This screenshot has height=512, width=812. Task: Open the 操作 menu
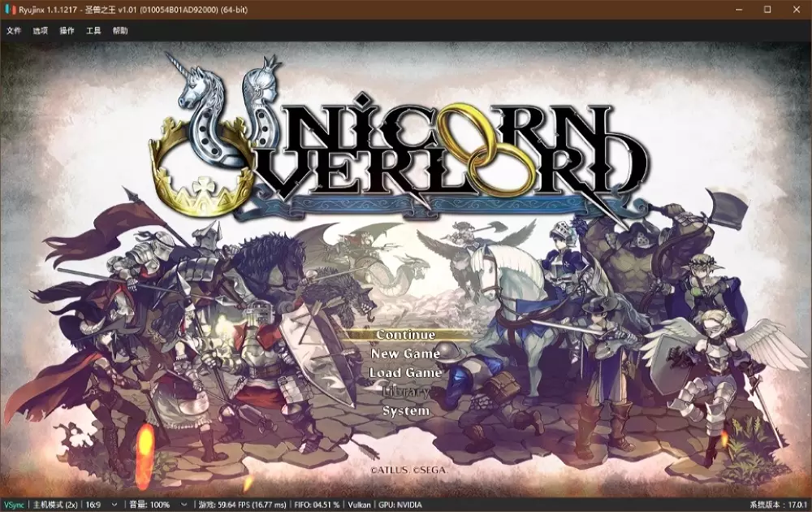(x=67, y=31)
